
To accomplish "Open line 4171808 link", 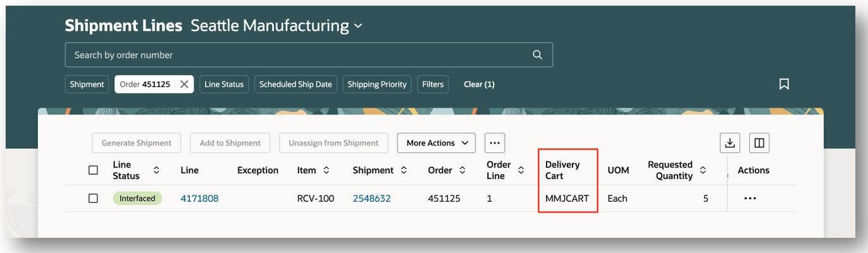I will pyautogui.click(x=199, y=199).
